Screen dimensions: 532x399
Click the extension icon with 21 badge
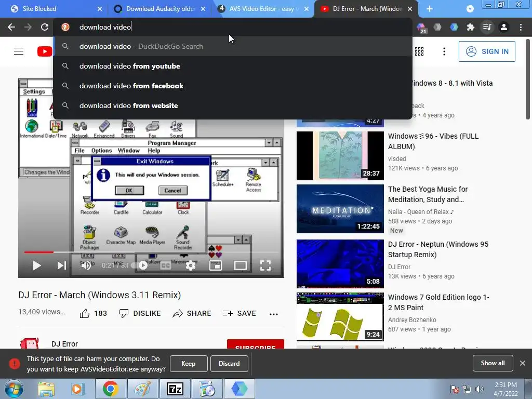tap(421, 28)
